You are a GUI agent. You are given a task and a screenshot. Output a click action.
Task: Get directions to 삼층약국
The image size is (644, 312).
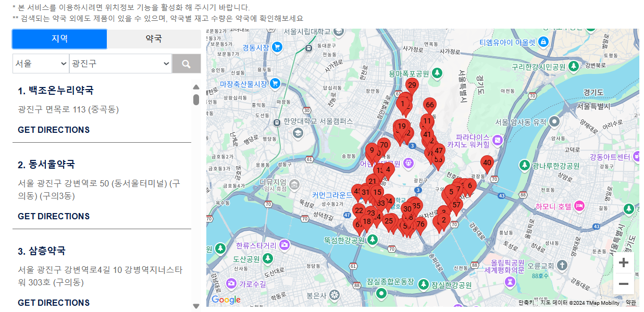tap(54, 303)
